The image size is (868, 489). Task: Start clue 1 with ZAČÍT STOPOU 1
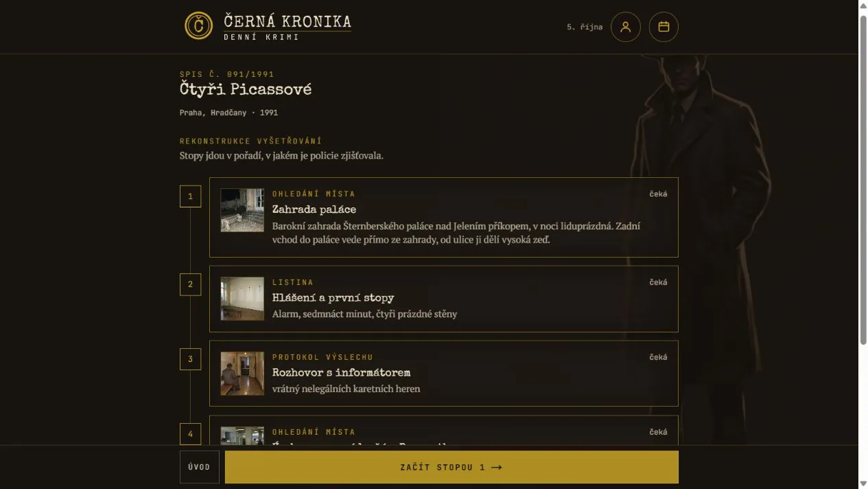(x=451, y=467)
